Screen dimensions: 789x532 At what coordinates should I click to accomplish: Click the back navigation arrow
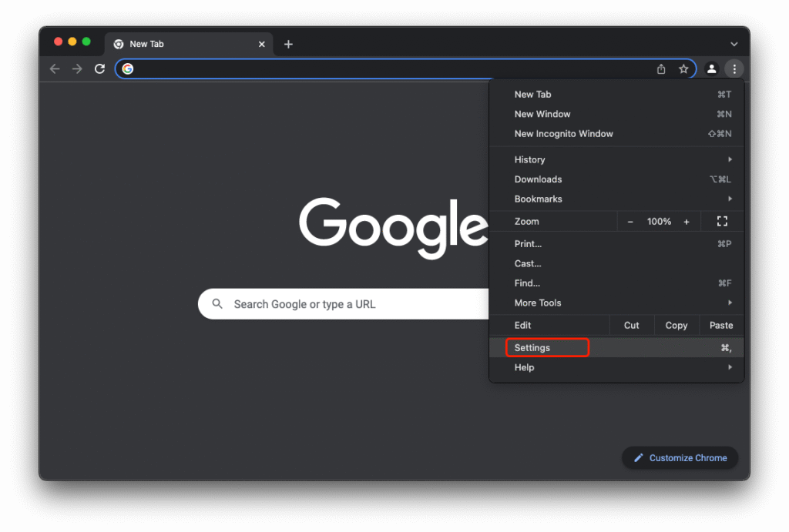[54, 69]
